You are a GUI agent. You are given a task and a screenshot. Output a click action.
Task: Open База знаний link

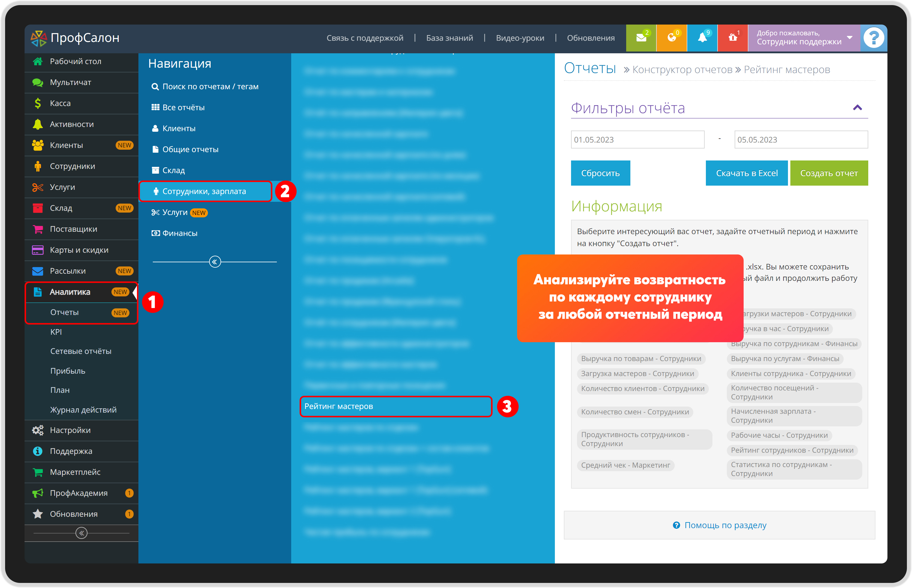tap(449, 38)
